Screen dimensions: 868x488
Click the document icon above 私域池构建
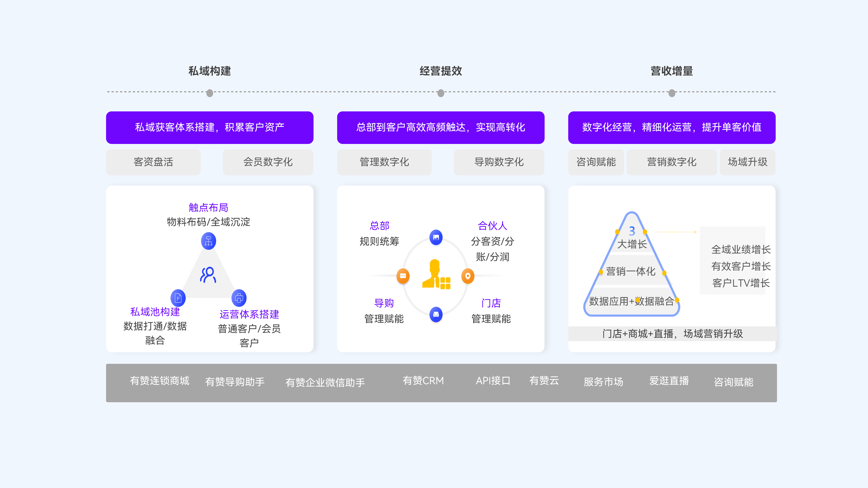178,298
